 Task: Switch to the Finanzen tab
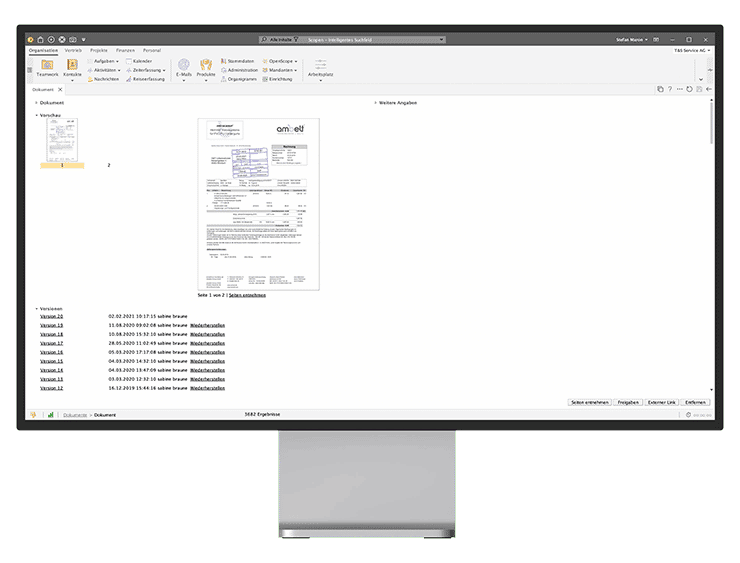point(126,50)
